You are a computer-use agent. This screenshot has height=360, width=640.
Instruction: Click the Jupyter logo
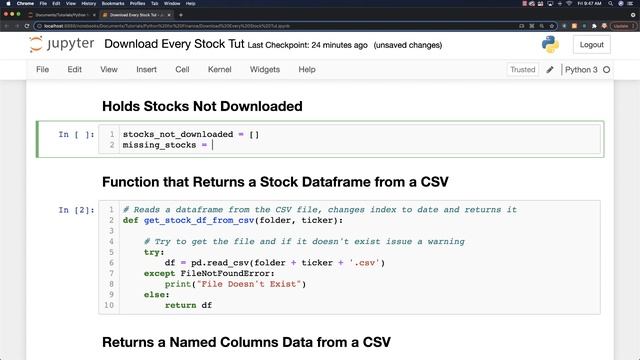pyautogui.click(x=62, y=44)
